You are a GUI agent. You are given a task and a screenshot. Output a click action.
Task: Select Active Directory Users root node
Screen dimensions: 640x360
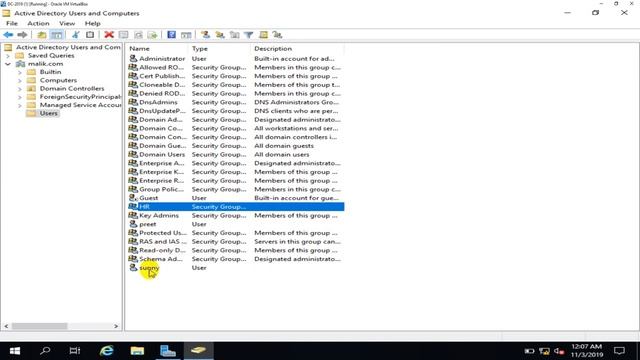pyautogui.click(x=68, y=47)
